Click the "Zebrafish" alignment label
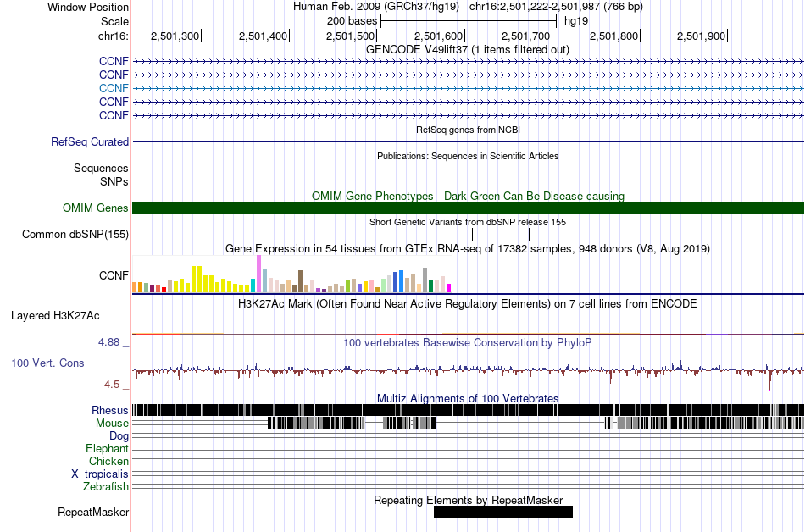The width and height of the screenshot is (805, 532). pyautogui.click(x=106, y=486)
